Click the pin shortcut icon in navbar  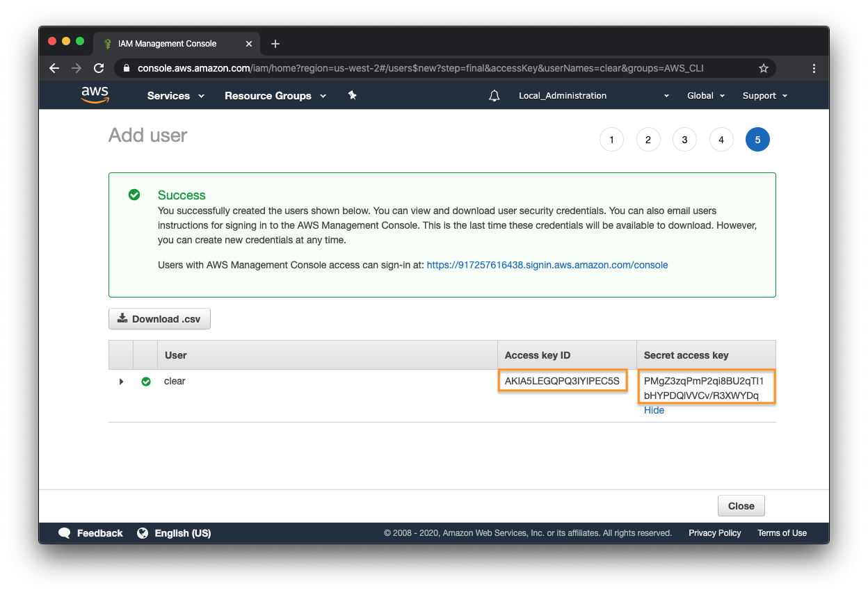tap(353, 95)
